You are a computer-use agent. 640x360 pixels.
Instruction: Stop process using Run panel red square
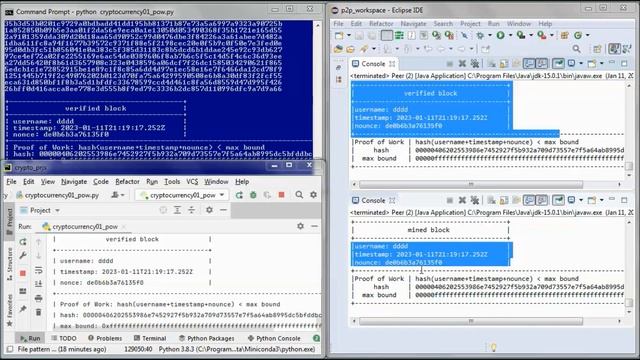coord(23,273)
